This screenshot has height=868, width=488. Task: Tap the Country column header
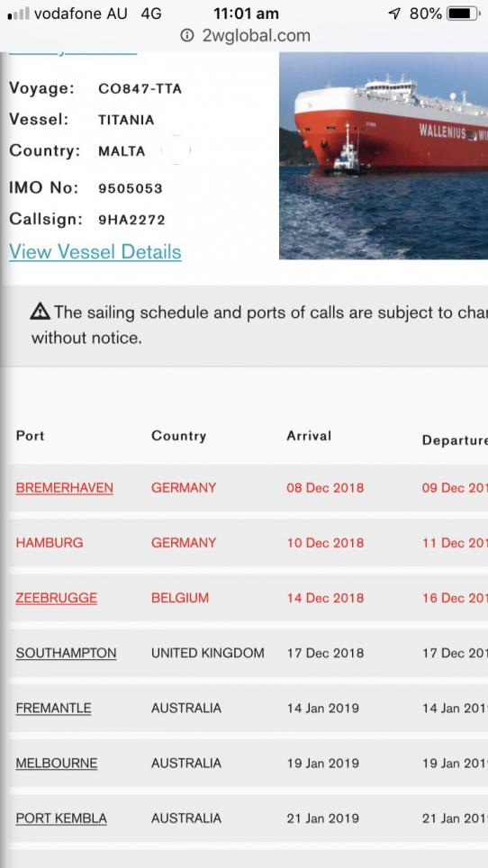tap(178, 436)
